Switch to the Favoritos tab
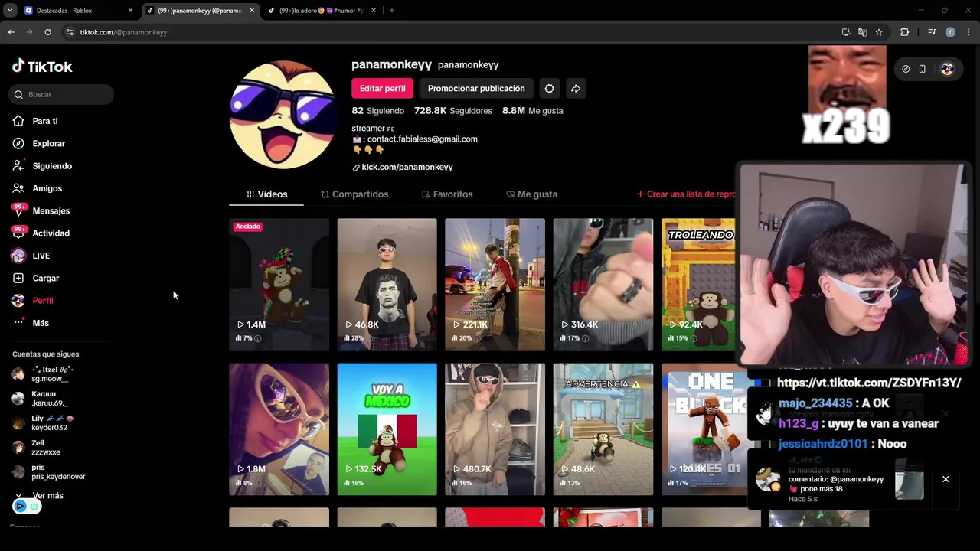 [447, 194]
